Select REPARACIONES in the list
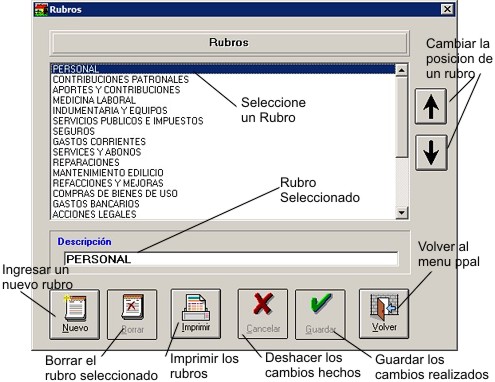Image resolution: width=495 pixels, height=382 pixels. (x=223, y=162)
